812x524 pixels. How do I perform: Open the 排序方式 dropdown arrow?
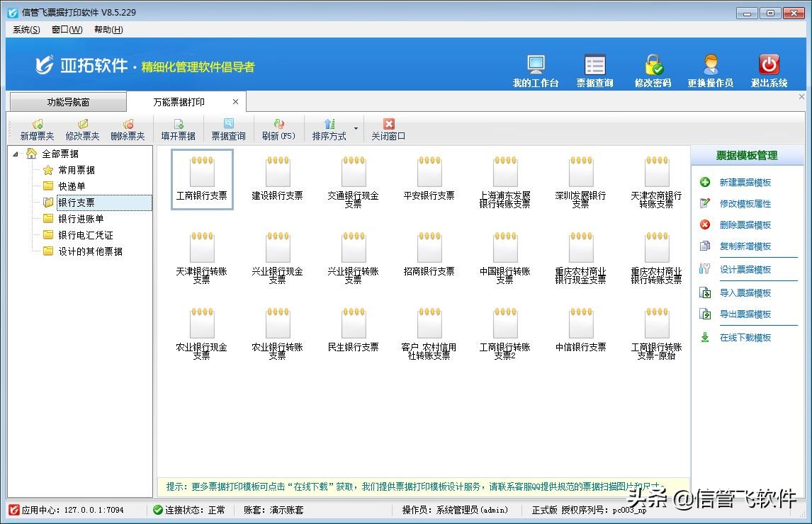point(356,128)
